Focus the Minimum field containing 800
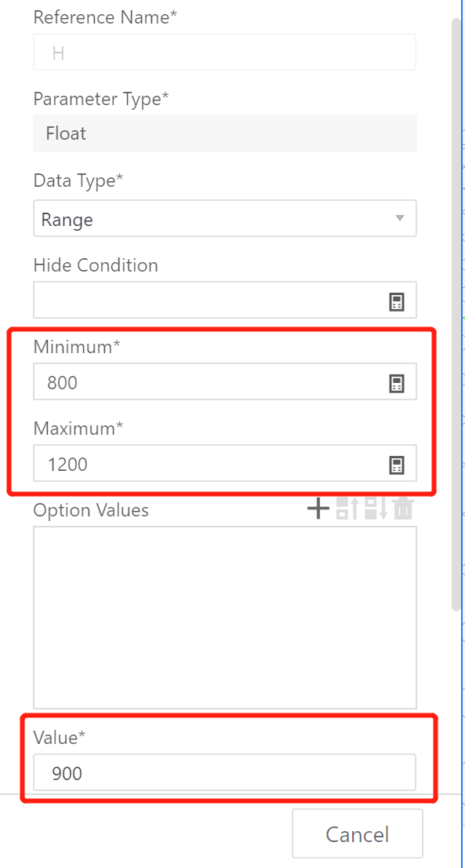Viewport: 465px width, 868px height. click(225, 381)
